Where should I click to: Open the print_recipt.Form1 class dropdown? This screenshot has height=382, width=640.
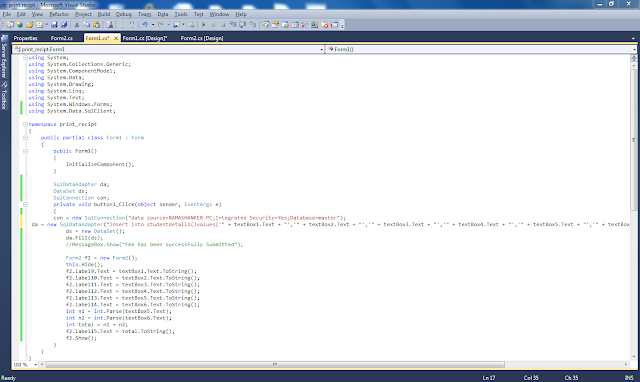point(322,49)
